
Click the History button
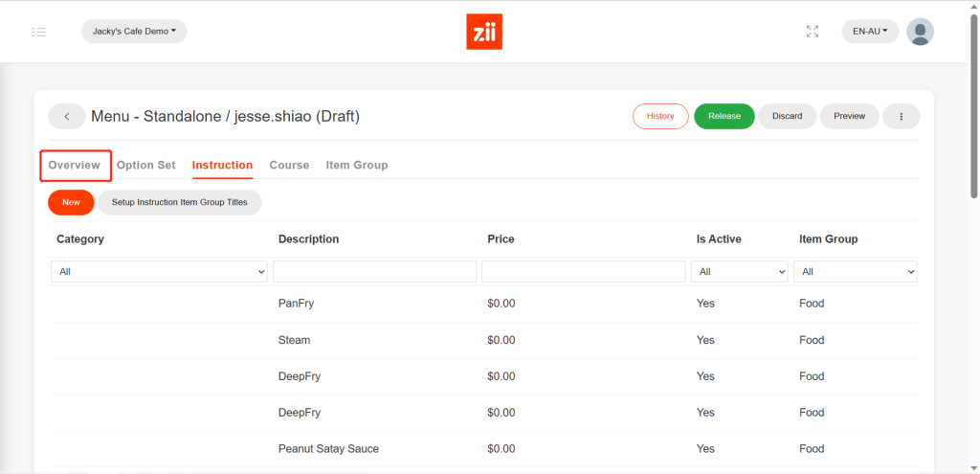(x=660, y=116)
